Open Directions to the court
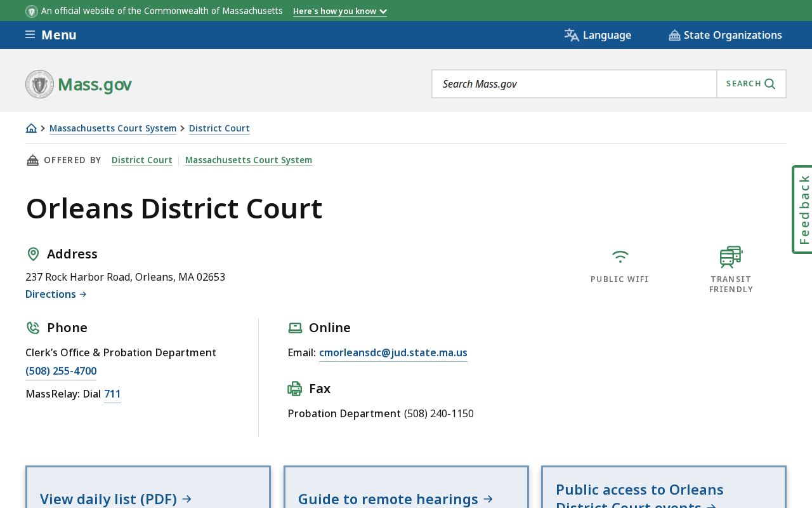 56,294
